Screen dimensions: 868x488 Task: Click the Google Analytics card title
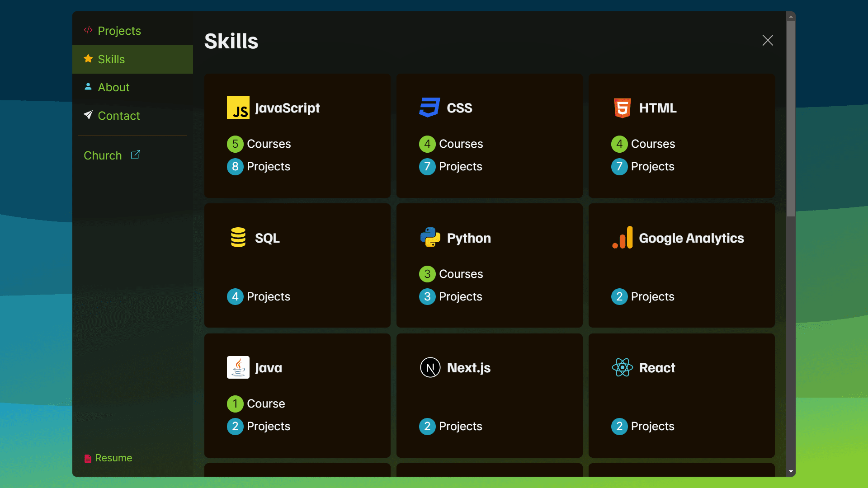click(692, 238)
